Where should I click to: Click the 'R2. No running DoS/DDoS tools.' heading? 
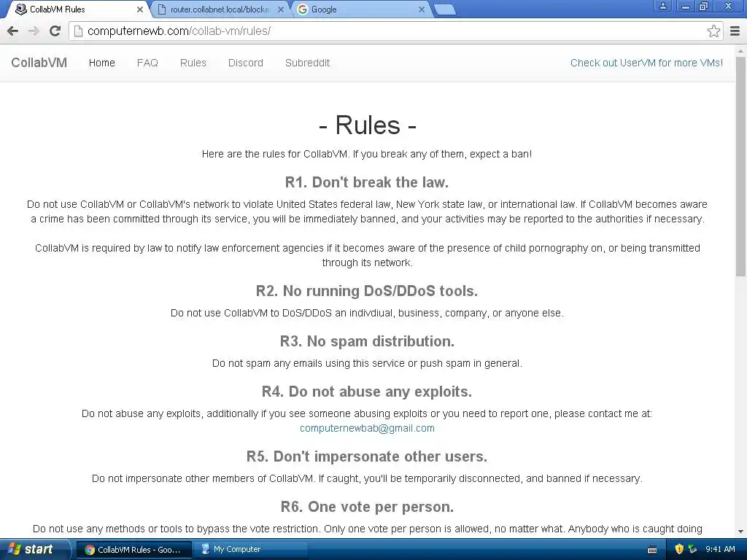pyautogui.click(x=367, y=291)
